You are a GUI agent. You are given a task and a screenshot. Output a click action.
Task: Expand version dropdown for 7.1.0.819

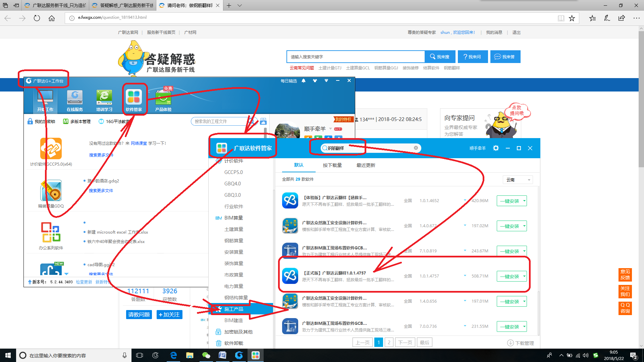[x=465, y=250]
